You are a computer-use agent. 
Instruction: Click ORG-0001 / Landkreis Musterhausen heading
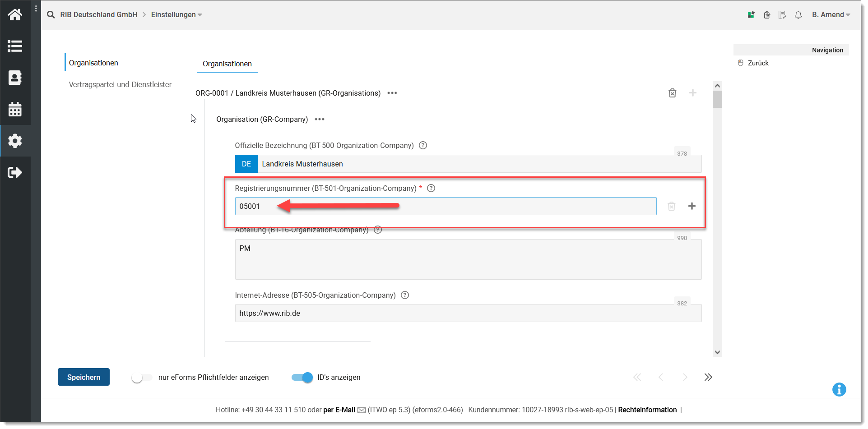288,93
